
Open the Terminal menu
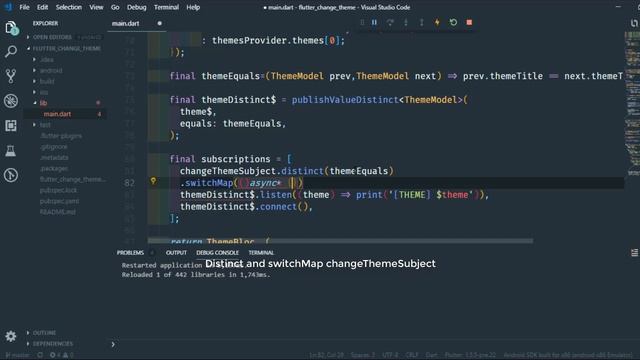(166, 7)
